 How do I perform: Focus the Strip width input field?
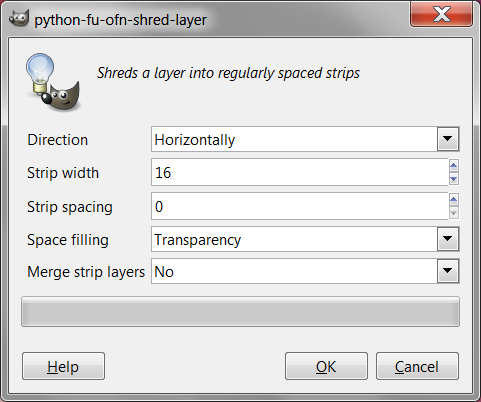[299, 172]
